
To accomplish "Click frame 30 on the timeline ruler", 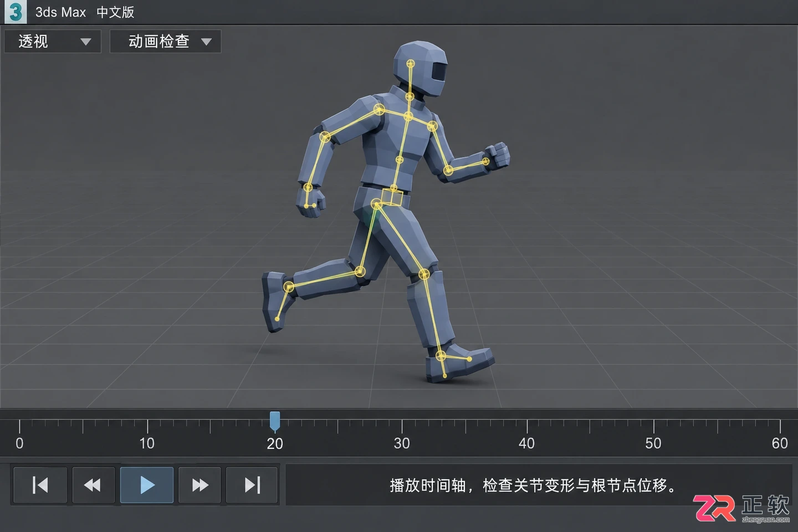I will tap(402, 443).
